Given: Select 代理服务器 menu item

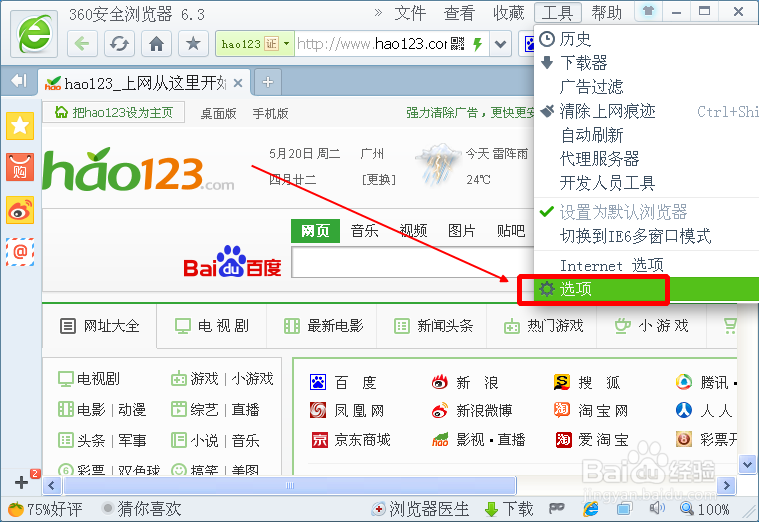Looking at the screenshot, I should 647,159.
